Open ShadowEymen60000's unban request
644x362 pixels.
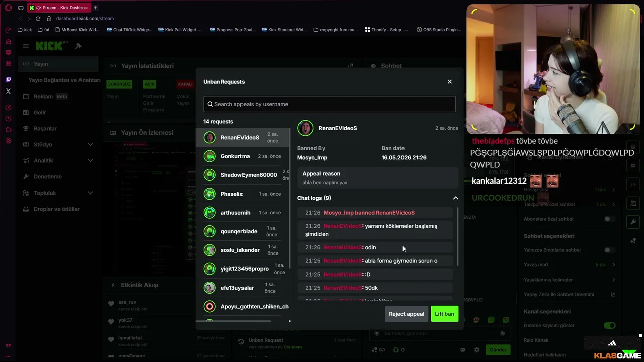pos(243,175)
